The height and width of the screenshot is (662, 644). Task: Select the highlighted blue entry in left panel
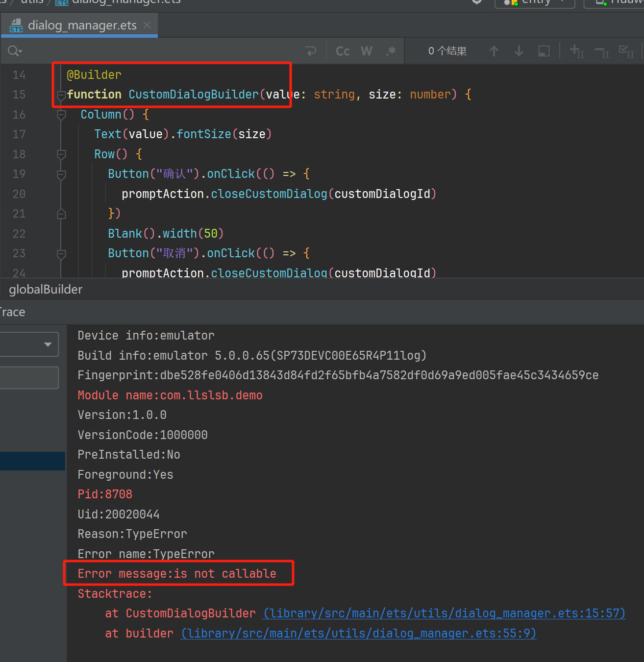[x=32, y=461]
